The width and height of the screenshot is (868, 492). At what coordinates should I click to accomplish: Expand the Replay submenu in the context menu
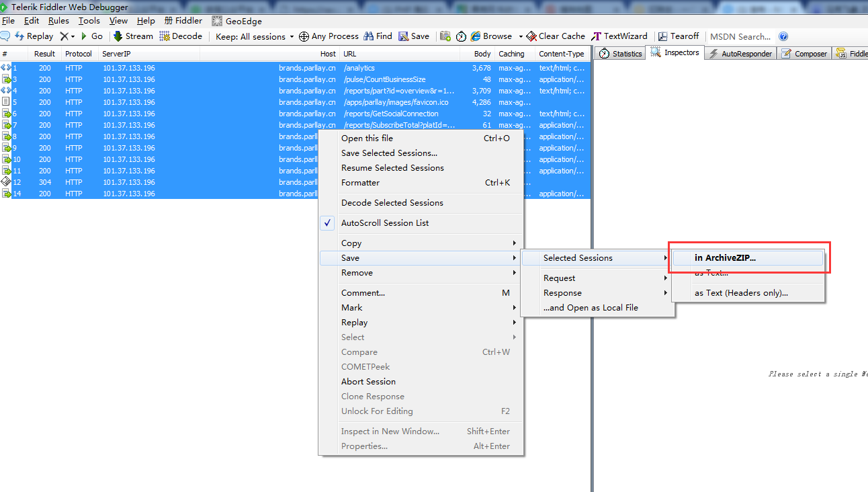421,323
